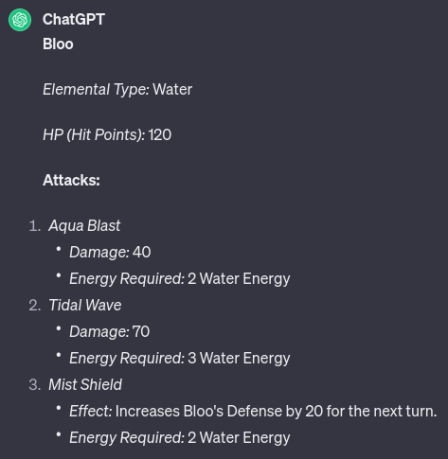Click the Attacks: heading

(x=71, y=180)
